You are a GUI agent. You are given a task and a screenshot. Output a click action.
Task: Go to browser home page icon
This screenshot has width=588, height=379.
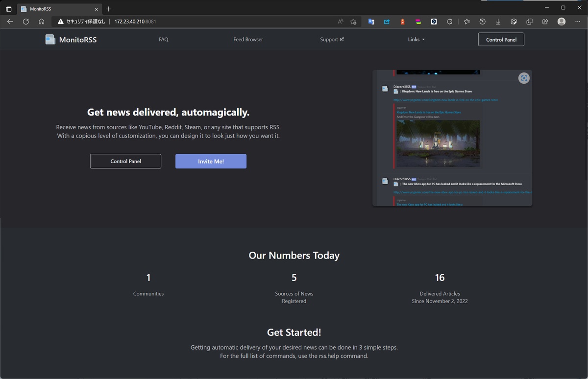click(42, 22)
